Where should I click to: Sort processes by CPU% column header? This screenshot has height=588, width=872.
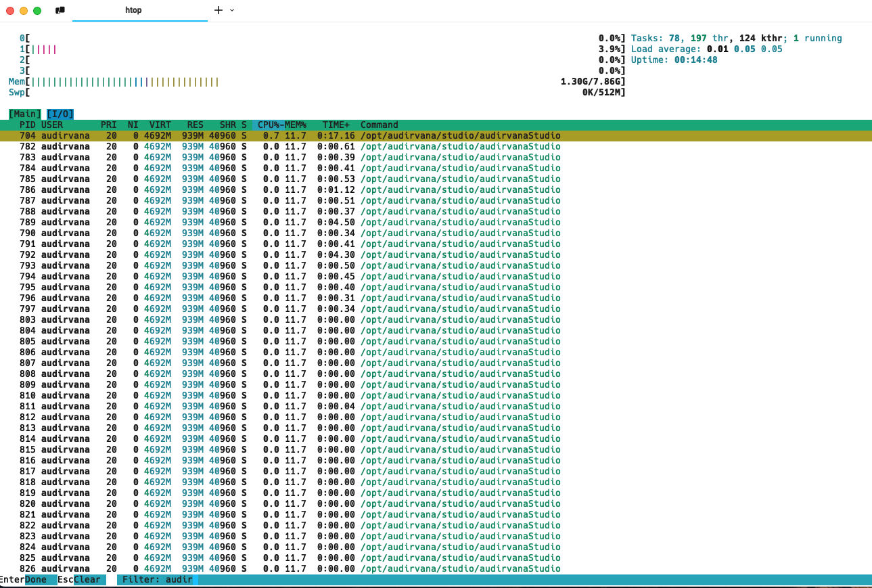[x=269, y=125]
